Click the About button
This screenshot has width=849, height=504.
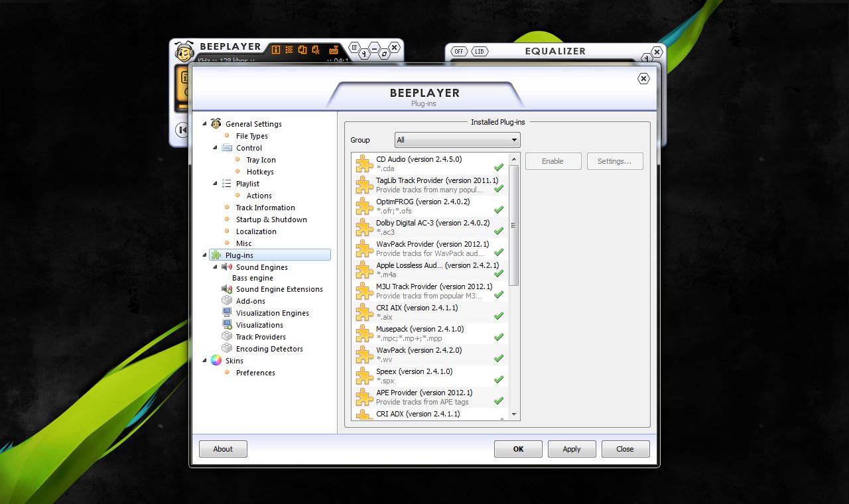click(x=223, y=449)
